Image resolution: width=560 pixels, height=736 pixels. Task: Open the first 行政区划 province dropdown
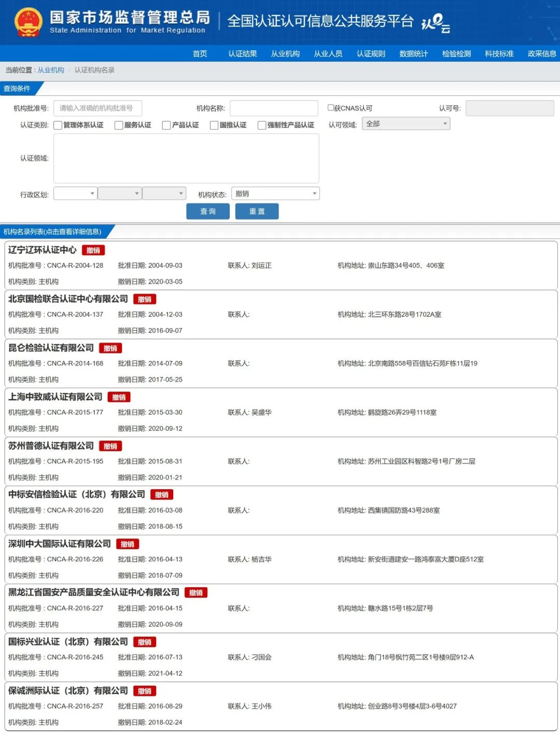[75, 193]
